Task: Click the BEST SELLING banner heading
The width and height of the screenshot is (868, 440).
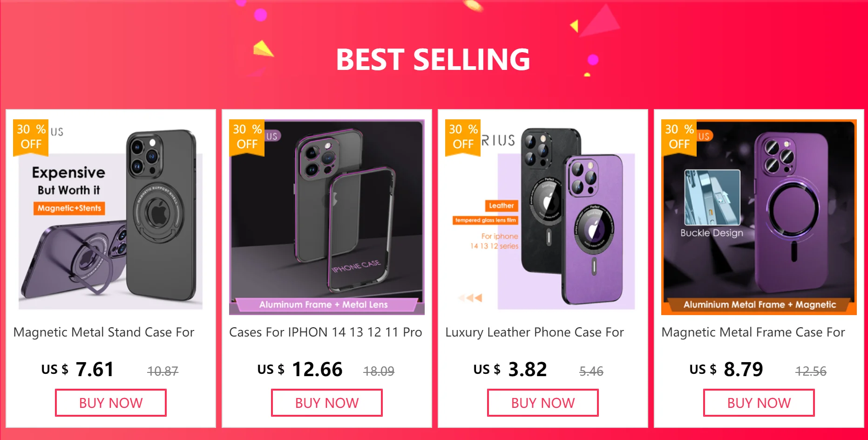Action: click(433, 60)
